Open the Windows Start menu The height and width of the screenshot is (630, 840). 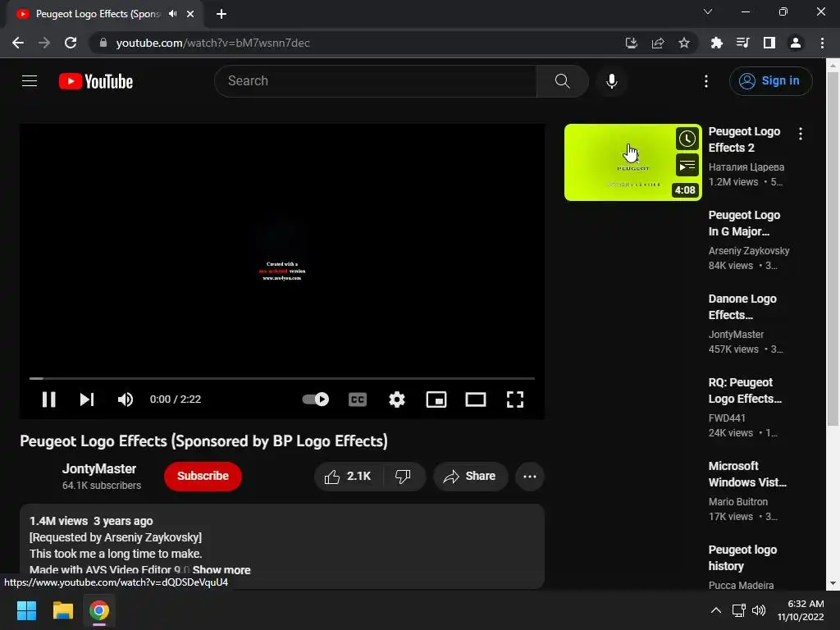[x=26, y=610]
